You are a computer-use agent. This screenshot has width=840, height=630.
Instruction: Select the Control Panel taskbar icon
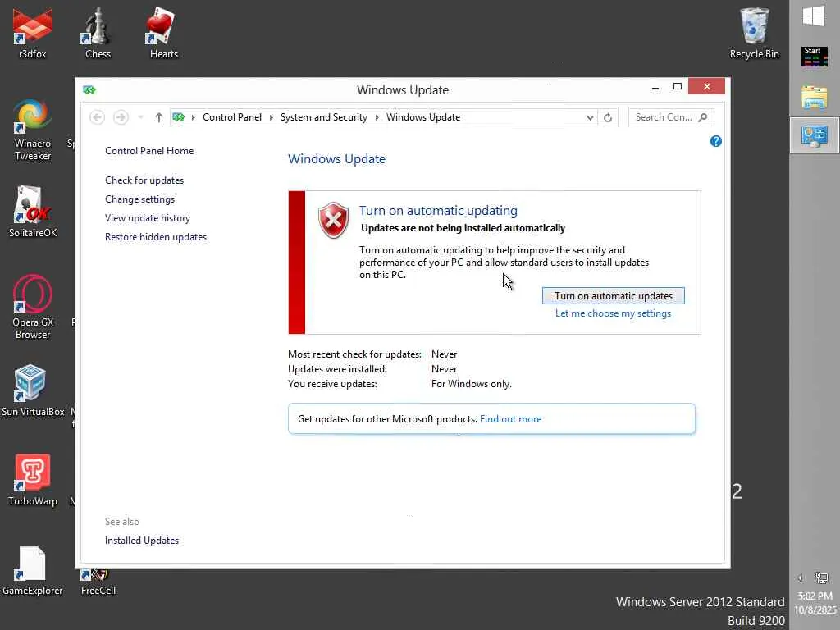pos(815,136)
